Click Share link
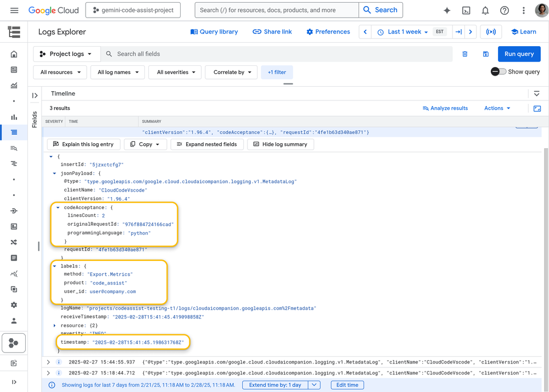This screenshot has height=392, width=549. pyautogui.click(x=272, y=32)
